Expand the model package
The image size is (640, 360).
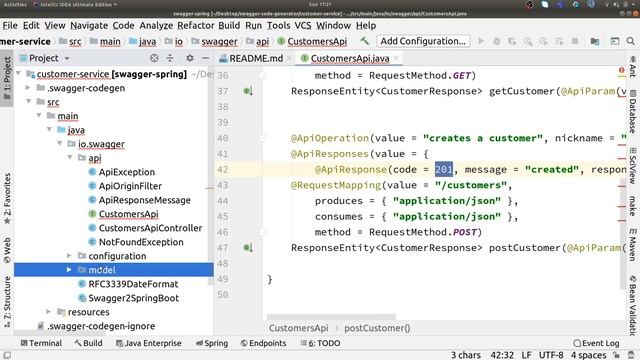coord(69,270)
